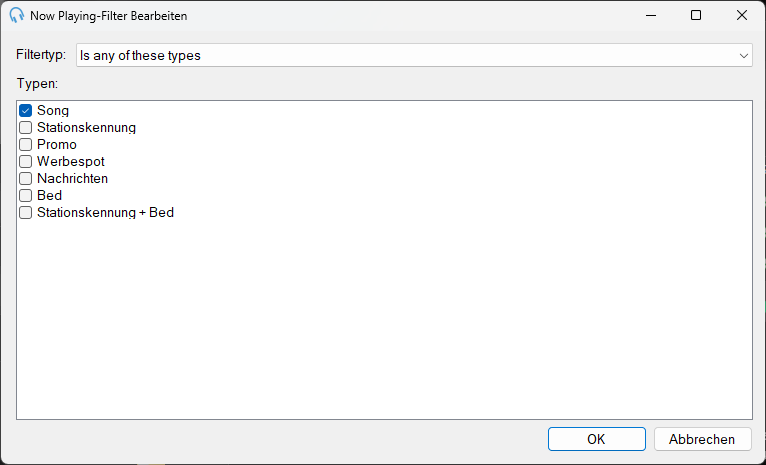Open the 'Is any of these types' combo box
The image size is (766, 465).
click(x=414, y=55)
